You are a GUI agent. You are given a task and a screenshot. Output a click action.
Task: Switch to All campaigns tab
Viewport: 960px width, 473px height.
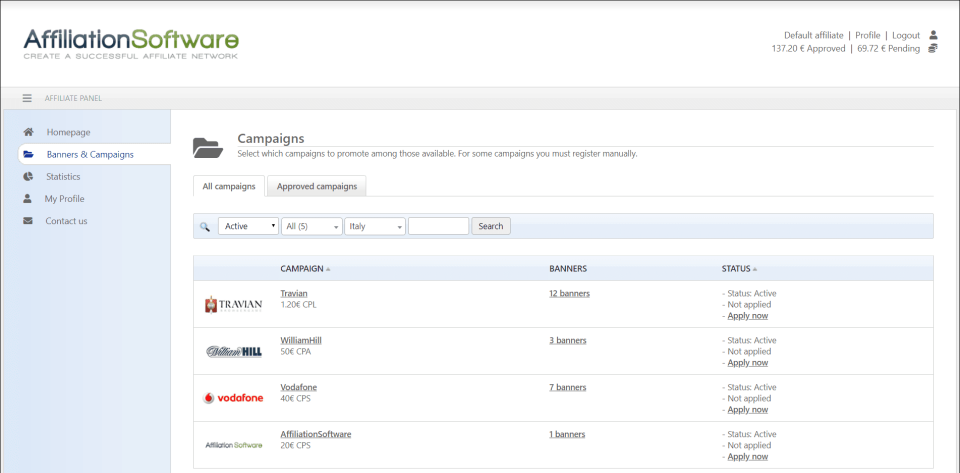click(x=229, y=186)
